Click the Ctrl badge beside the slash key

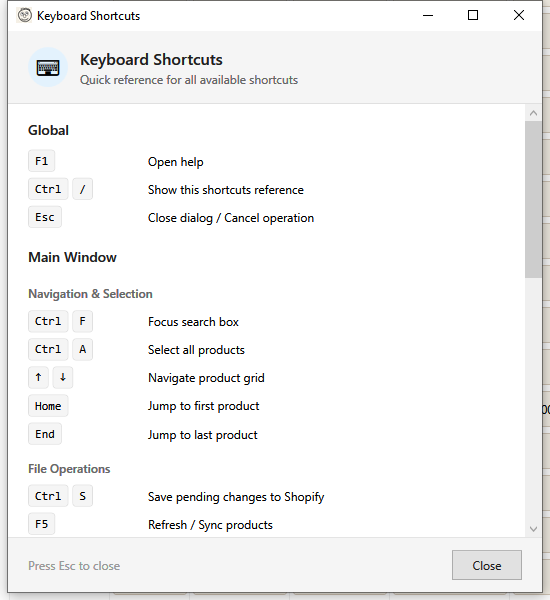[x=48, y=189]
